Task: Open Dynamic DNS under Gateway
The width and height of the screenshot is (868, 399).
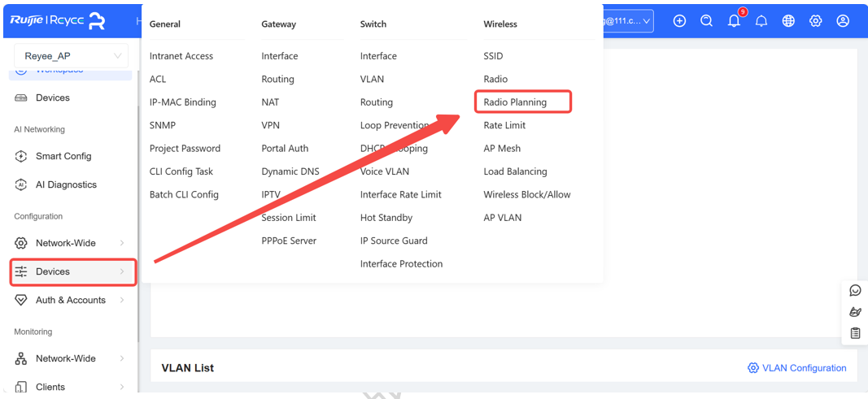Action: coord(290,171)
